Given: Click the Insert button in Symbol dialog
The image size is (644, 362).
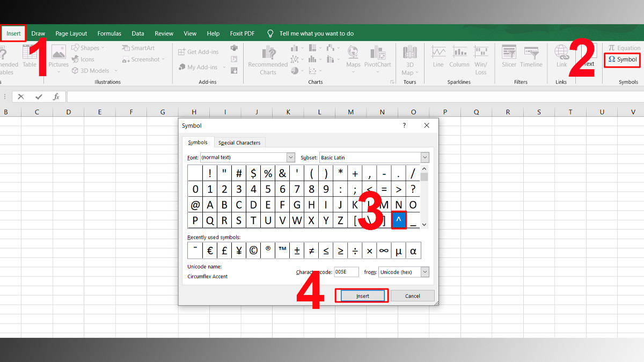Looking at the screenshot, I should 363,295.
